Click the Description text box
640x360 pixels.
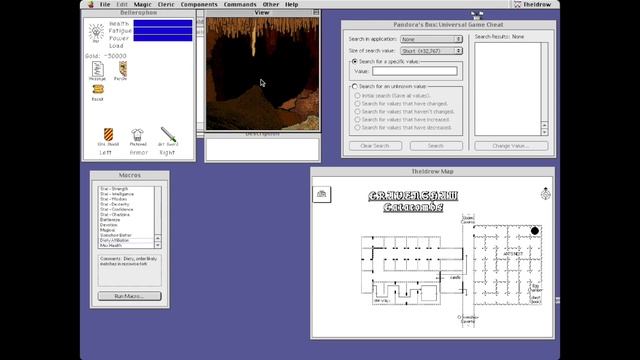[x=262, y=149]
